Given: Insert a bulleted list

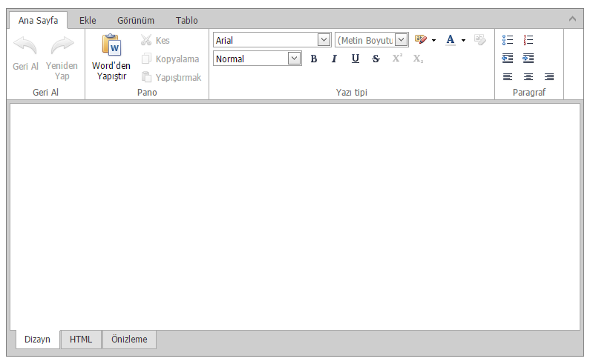Looking at the screenshot, I should (x=508, y=39).
